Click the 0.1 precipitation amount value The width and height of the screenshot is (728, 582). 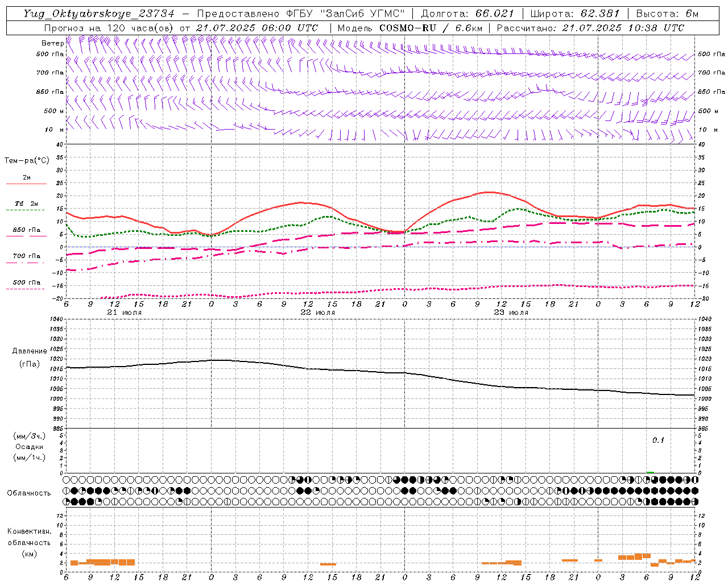(x=658, y=440)
